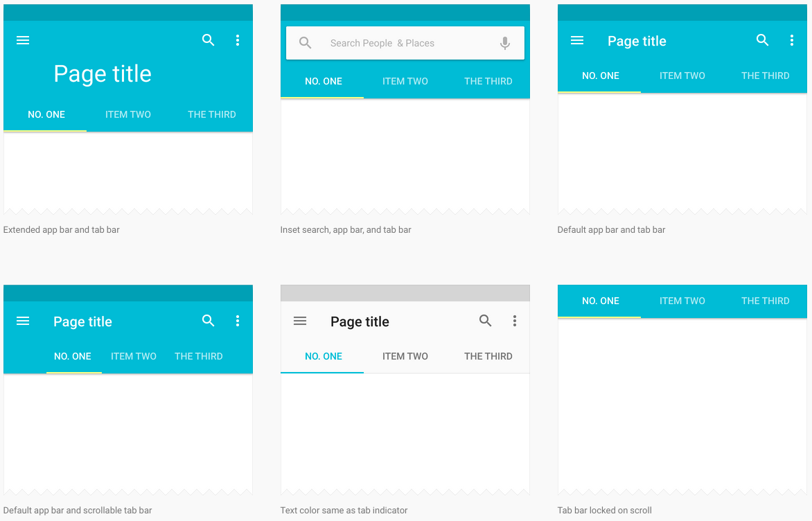This screenshot has width=812, height=521.
Task: Select NO. ONE tab in scrollable tab bar example
Action: (x=73, y=356)
